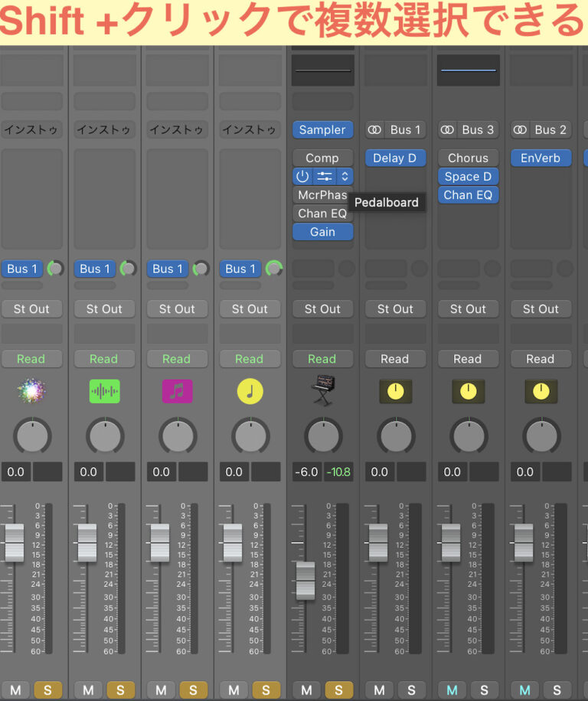Click the pan knob on the Sampler channel

(323, 436)
